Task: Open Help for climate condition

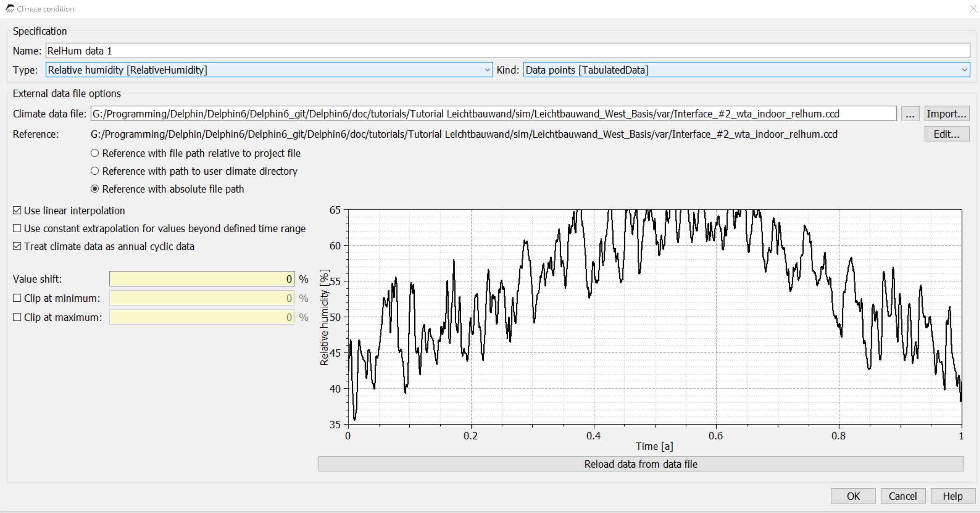Action: 953,496
